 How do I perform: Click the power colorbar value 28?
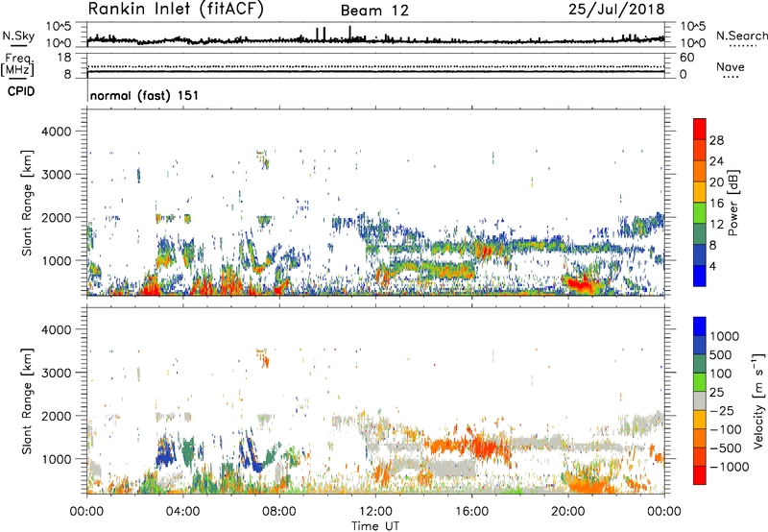click(x=716, y=140)
